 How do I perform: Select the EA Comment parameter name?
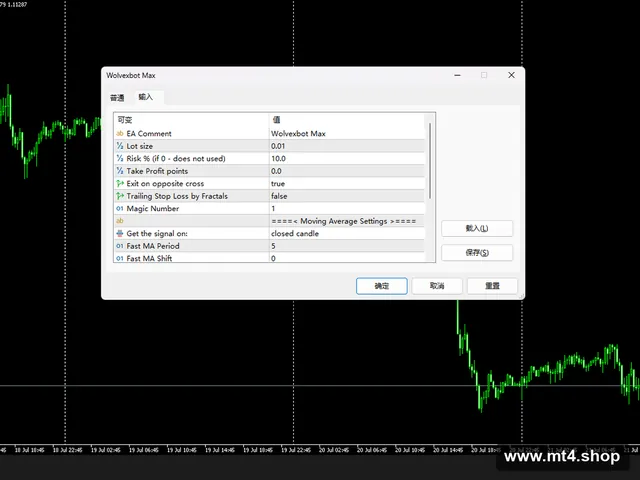tap(149, 133)
